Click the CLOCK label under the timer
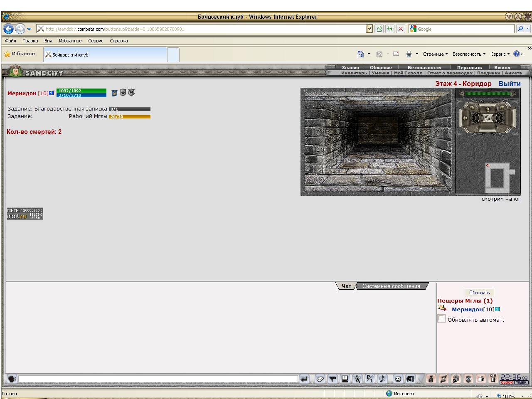This screenshot has width=532, height=399. [507, 382]
